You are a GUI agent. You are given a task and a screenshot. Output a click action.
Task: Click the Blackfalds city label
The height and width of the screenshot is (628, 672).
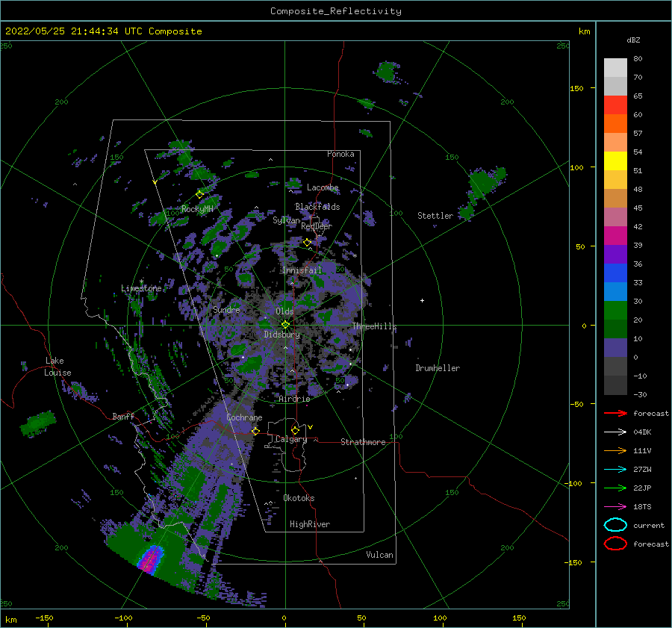[x=317, y=207]
